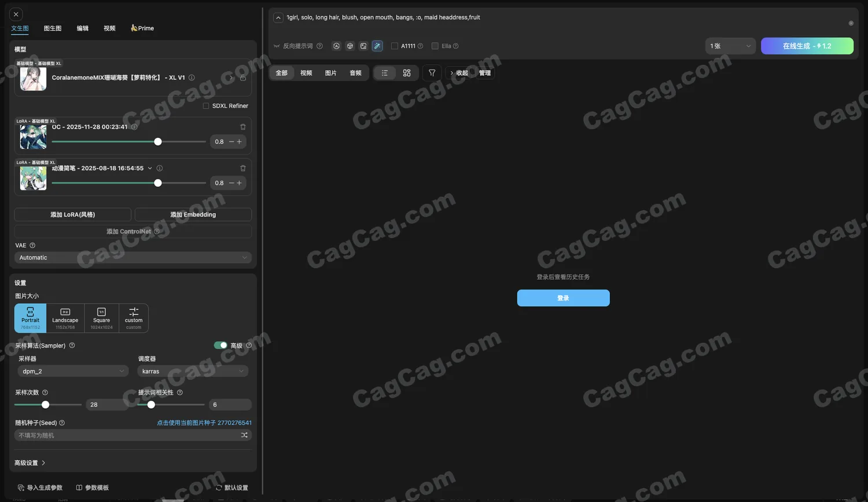Click the image-to-prompt icon in prompt toolbar

(x=363, y=46)
